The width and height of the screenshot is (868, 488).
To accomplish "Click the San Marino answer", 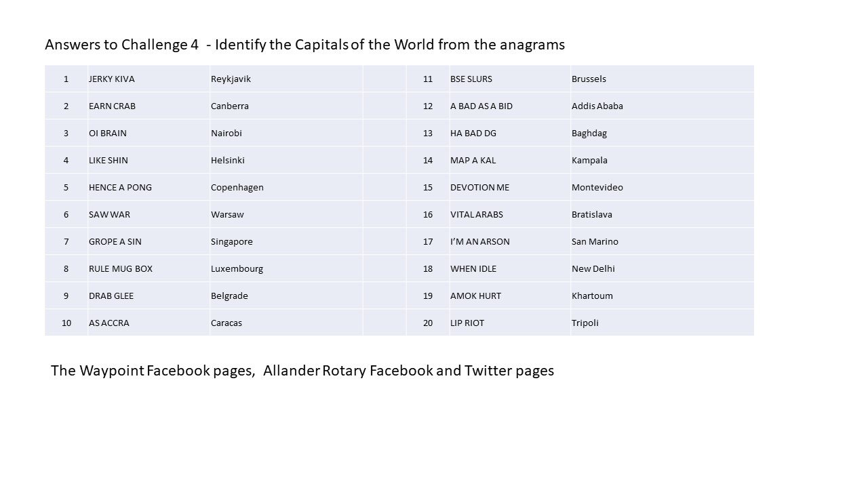I will (595, 241).
